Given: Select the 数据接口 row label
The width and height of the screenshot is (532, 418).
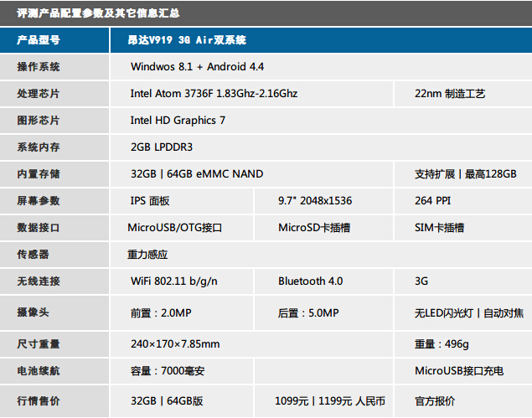Looking at the screenshot, I should pos(39,227).
